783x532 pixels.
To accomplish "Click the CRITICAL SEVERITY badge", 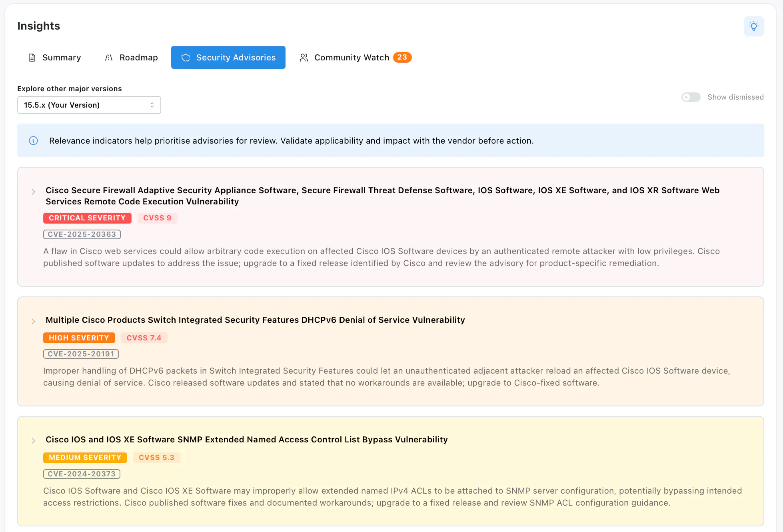I will pos(87,218).
